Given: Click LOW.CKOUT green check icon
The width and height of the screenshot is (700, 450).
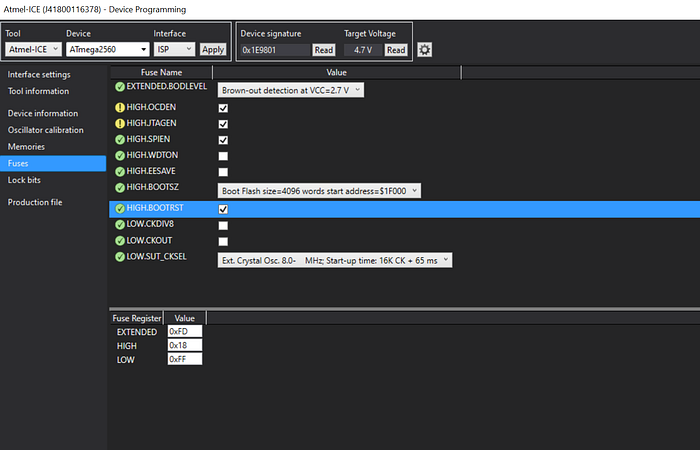Looking at the screenshot, I should pos(120,241).
